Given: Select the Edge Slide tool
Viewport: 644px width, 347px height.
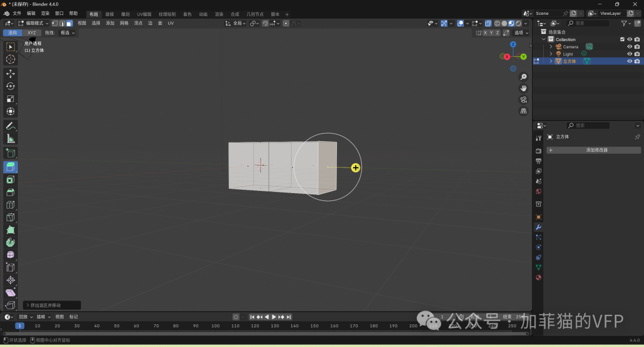Looking at the screenshot, I should [10, 267].
